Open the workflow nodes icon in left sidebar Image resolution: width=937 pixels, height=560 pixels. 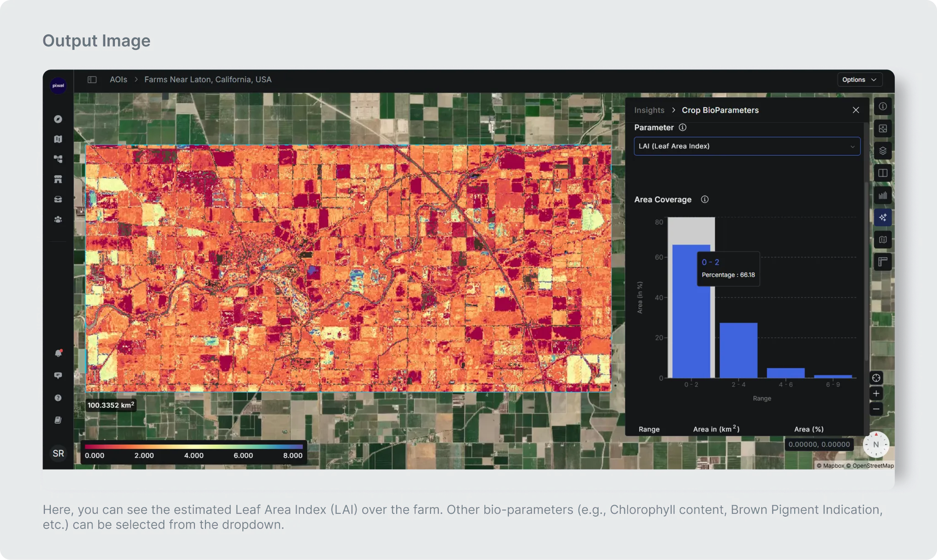tap(58, 159)
